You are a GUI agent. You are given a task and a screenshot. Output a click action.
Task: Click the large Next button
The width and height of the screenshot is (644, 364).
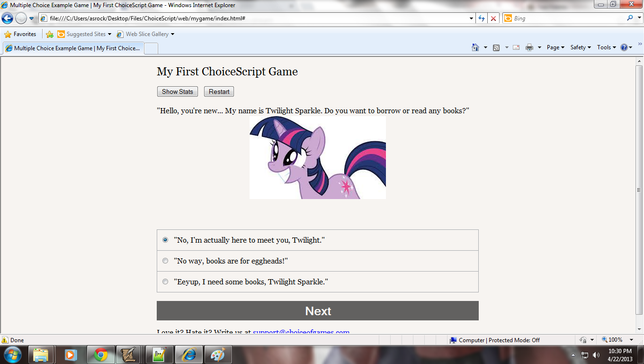pyautogui.click(x=318, y=311)
